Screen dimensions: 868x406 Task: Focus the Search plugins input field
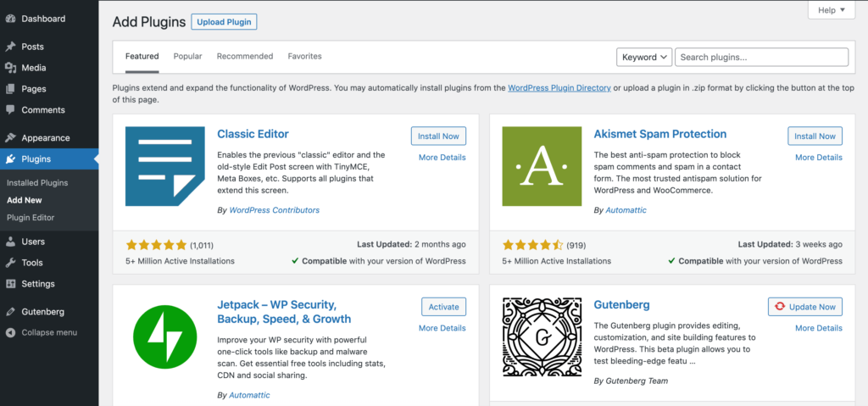click(762, 57)
